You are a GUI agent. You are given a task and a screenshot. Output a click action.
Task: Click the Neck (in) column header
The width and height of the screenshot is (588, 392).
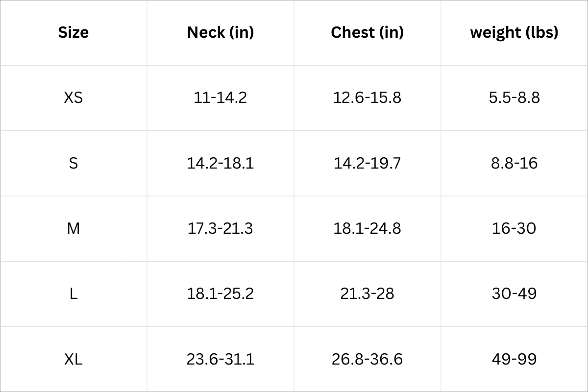pos(220,32)
